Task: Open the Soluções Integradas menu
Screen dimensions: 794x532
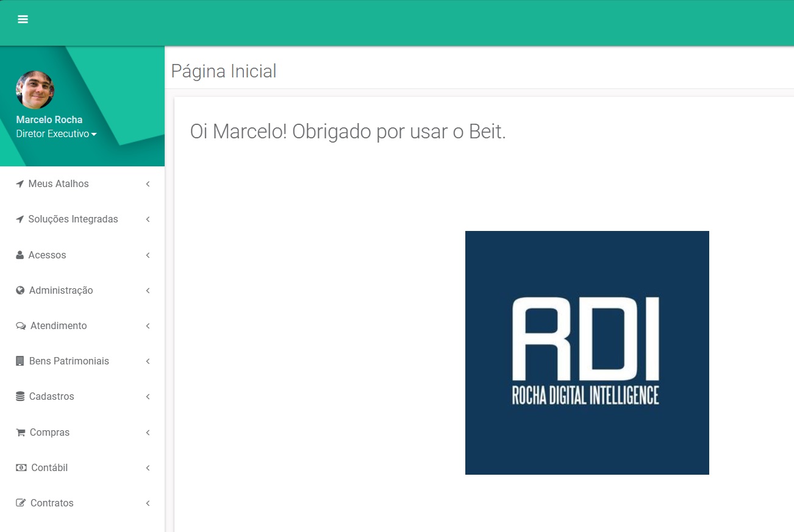Action: click(x=82, y=219)
